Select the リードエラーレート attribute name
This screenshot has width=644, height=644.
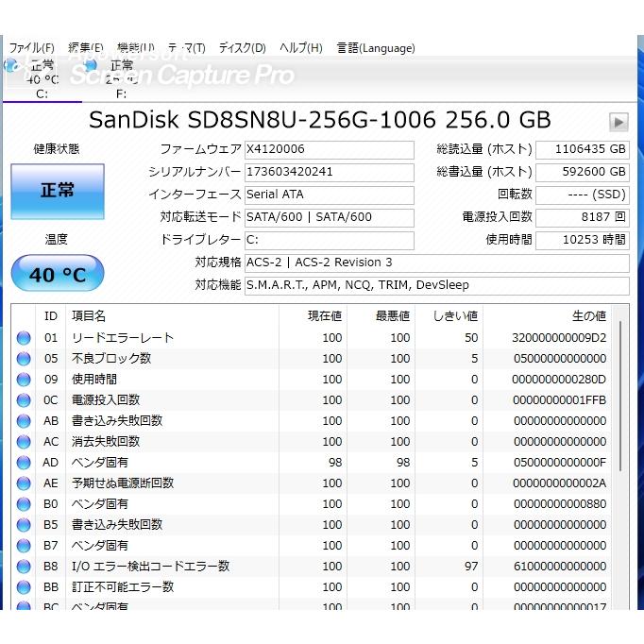123,338
